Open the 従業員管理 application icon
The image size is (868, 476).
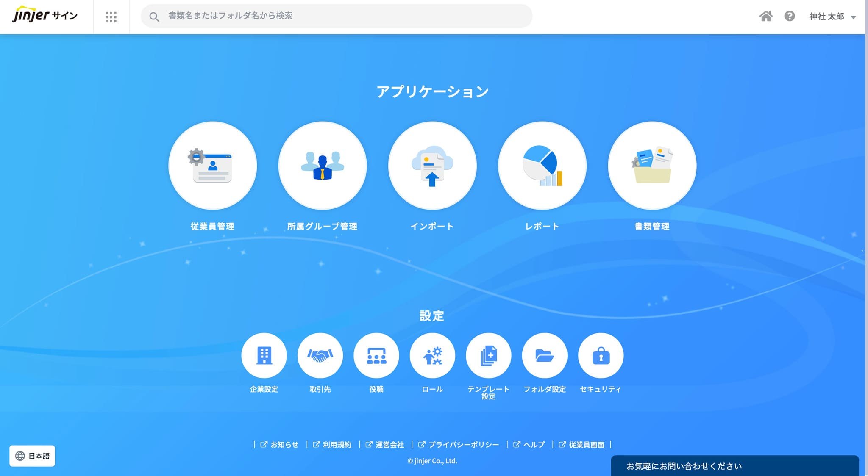point(212,166)
